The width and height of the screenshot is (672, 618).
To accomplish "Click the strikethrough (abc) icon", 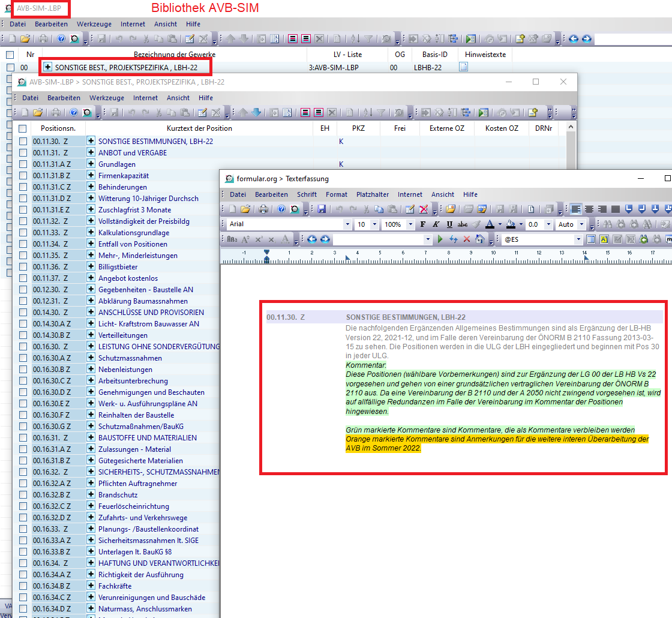I will (x=462, y=224).
